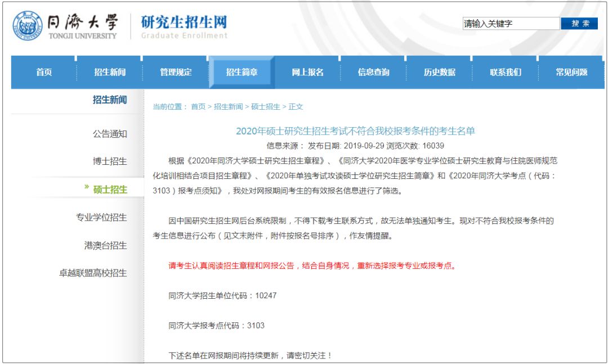Open the 招生新闻 navigation tab
This screenshot has height=364, width=608.
point(110,73)
